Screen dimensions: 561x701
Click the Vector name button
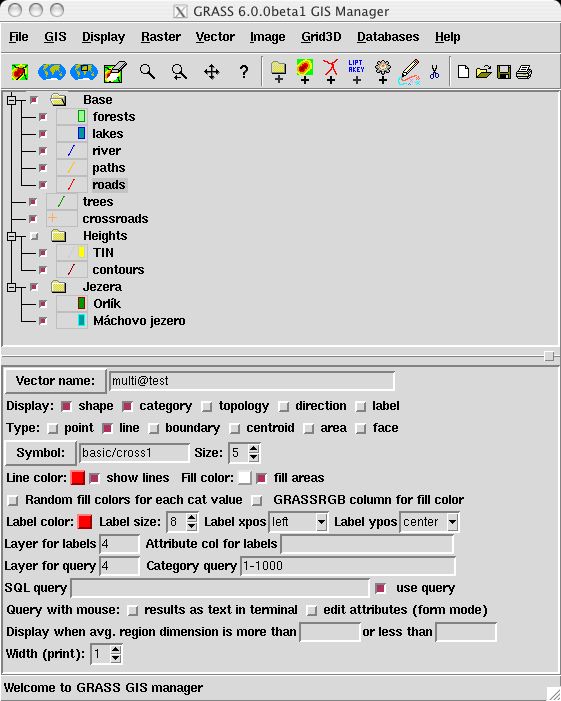(55, 381)
